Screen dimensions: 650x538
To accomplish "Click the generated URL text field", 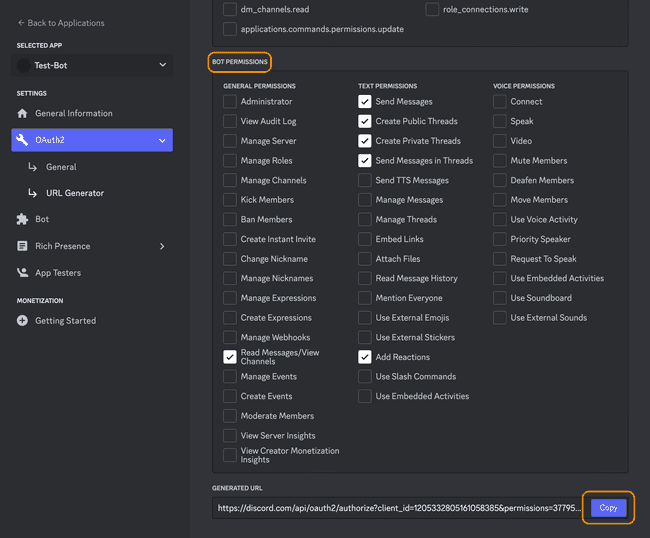I will pyautogui.click(x=399, y=508).
